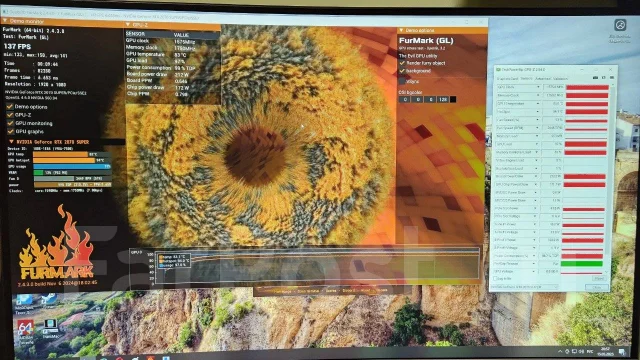Open the Steam desktop shortcut icon

coord(49,299)
